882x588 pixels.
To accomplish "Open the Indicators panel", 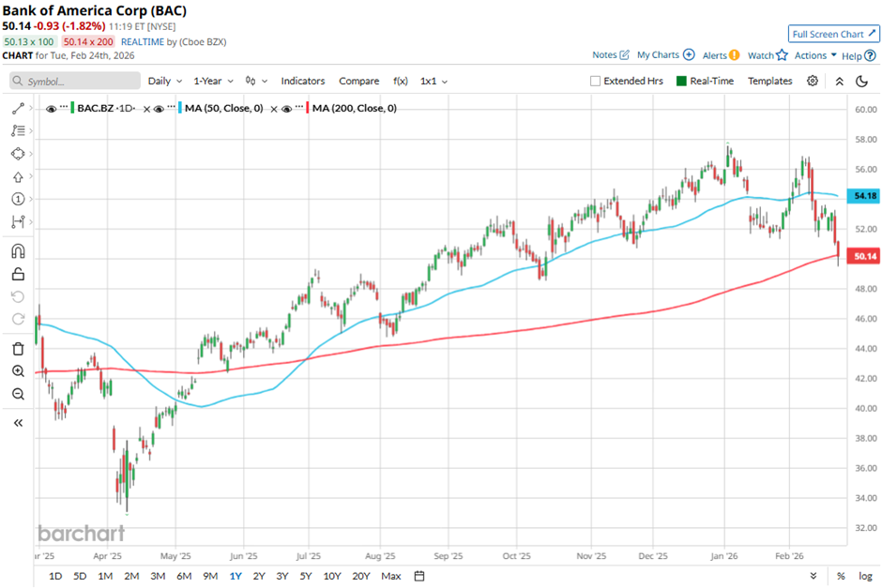I will tap(302, 81).
